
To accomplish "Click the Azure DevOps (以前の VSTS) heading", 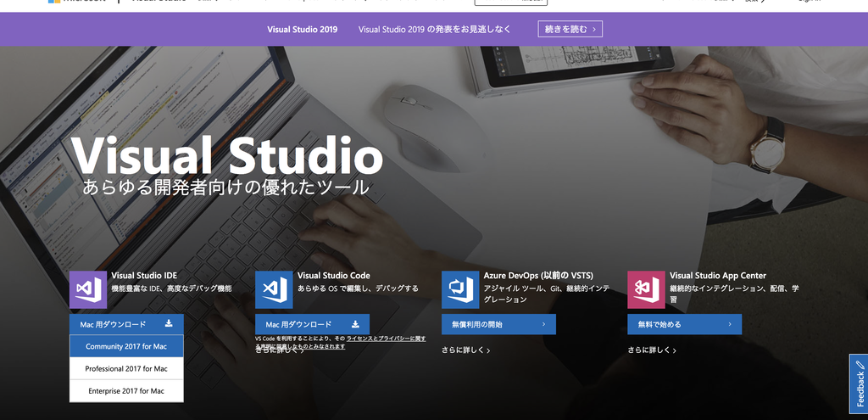I will [538, 276].
